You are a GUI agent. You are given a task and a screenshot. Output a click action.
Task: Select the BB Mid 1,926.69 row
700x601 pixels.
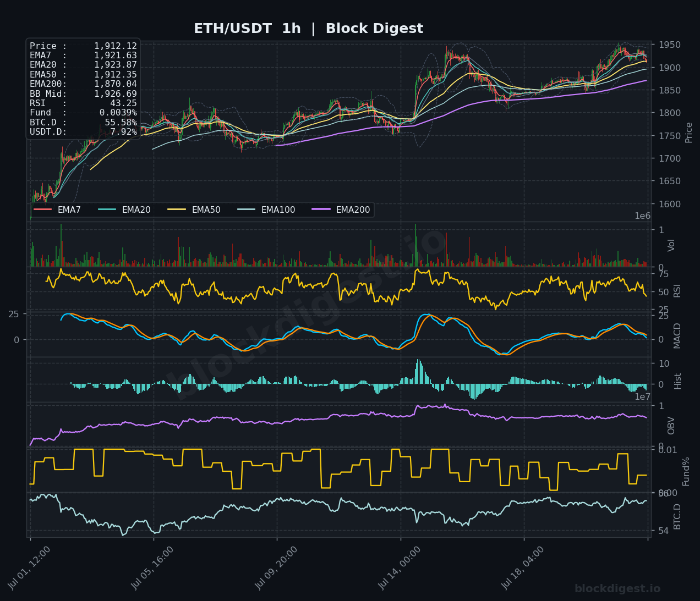point(83,94)
